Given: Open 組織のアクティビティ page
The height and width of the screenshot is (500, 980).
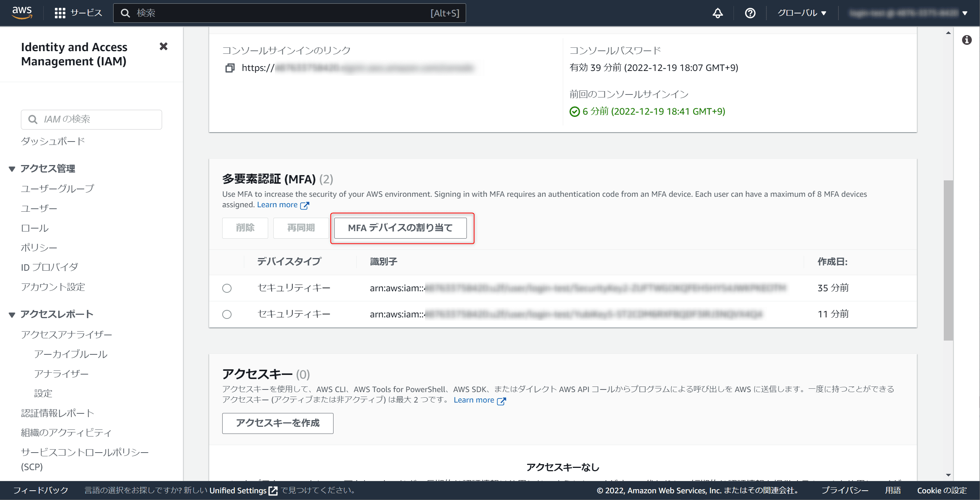Looking at the screenshot, I should [x=66, y=432].
